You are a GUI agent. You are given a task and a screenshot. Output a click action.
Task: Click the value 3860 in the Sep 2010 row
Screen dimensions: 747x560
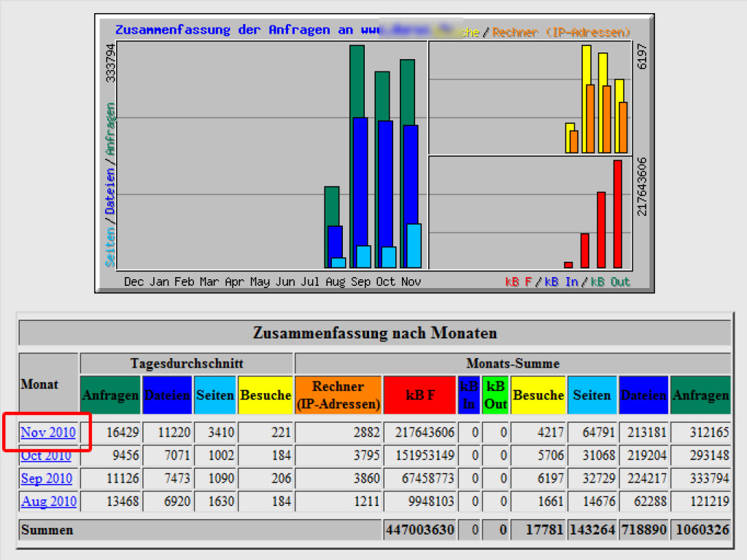[366, 478]
